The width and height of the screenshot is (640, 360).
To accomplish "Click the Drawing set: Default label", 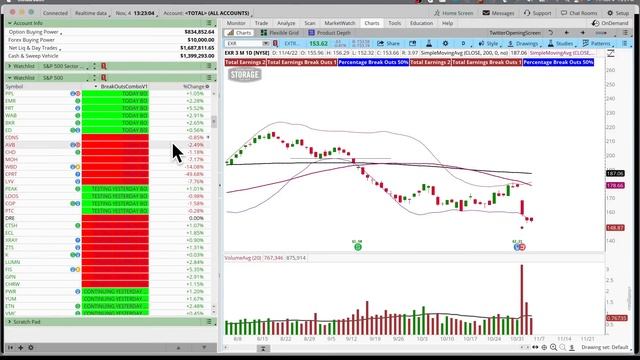I will (x=604, y=347).
